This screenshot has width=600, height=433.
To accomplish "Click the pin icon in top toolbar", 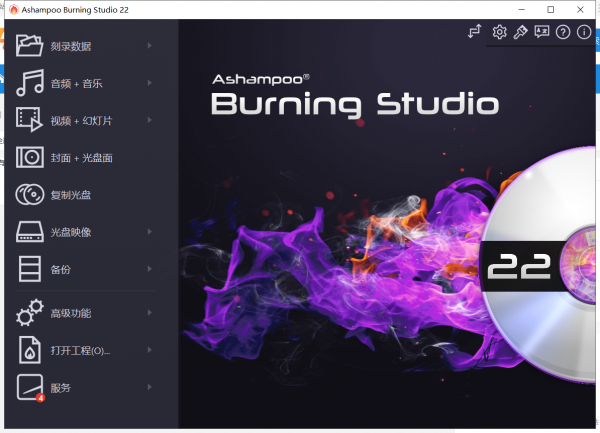I will pyautogui.click(x=520, y=32).
